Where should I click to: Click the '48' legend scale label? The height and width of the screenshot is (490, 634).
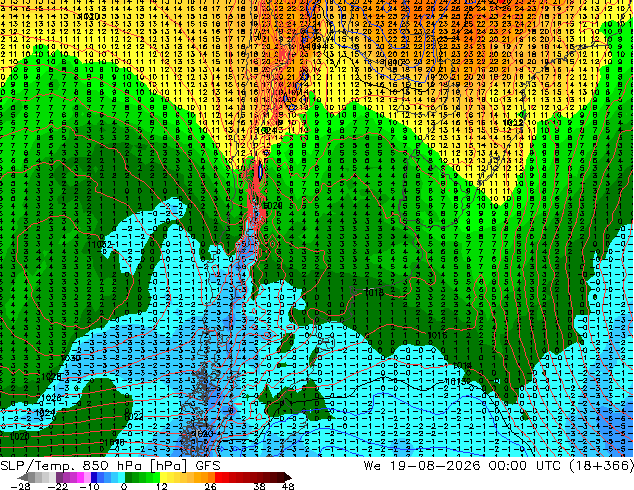point(287,486)
